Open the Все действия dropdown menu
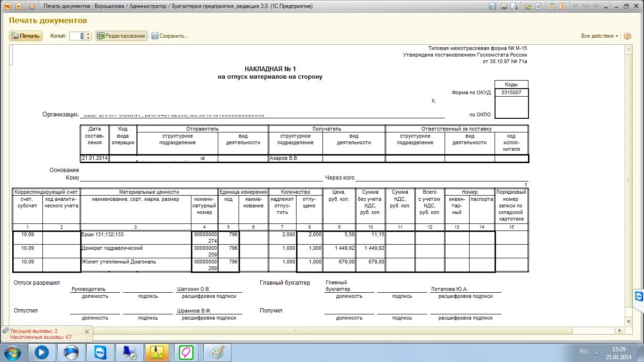This screenshot has width=644, height=362. 600,36
